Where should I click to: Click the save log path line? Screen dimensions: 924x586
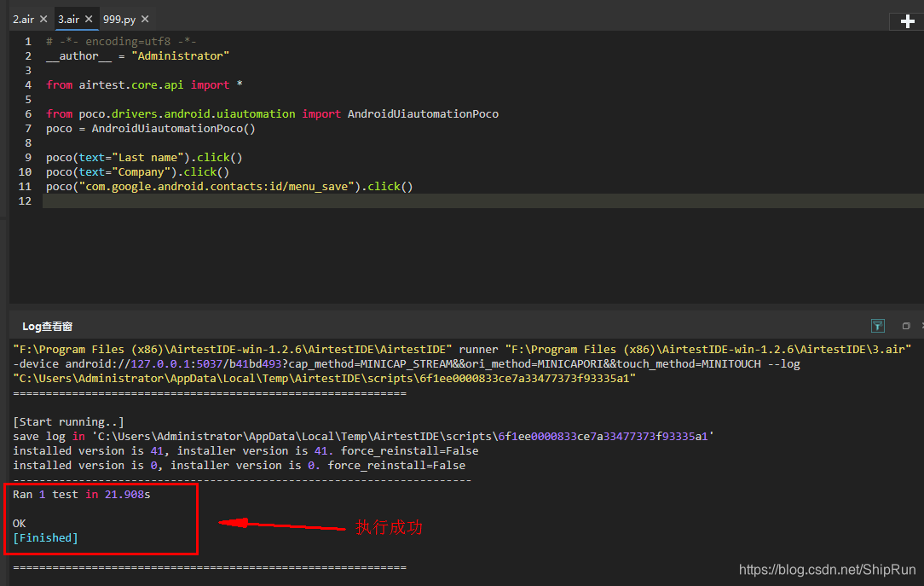364,437
